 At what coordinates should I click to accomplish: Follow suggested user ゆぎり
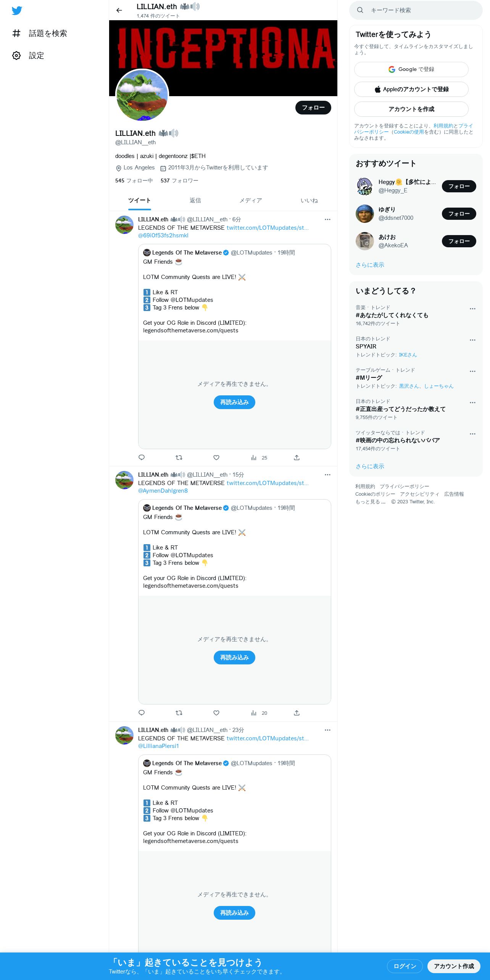tap(459, 214)
